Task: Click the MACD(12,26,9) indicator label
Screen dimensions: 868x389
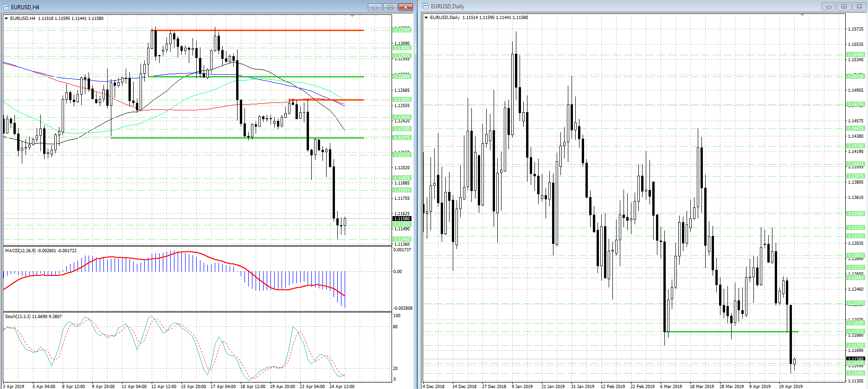Action: (41, 251)
